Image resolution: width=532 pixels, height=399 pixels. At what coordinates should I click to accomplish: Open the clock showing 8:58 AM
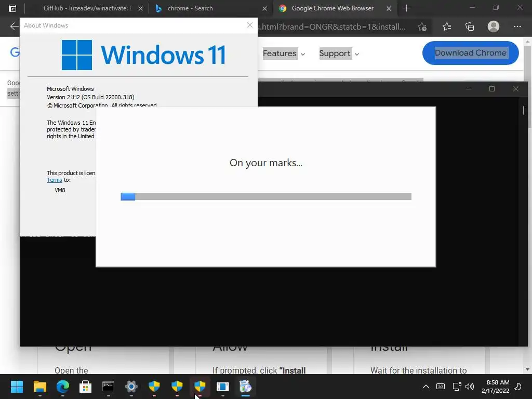coord(495,387)
